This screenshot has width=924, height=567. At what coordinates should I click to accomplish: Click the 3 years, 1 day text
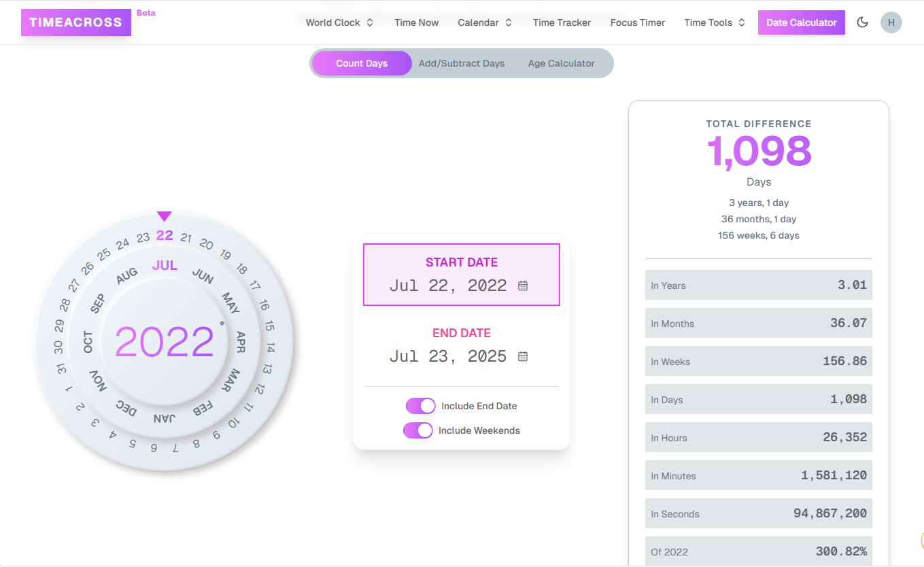click(759, 203)
